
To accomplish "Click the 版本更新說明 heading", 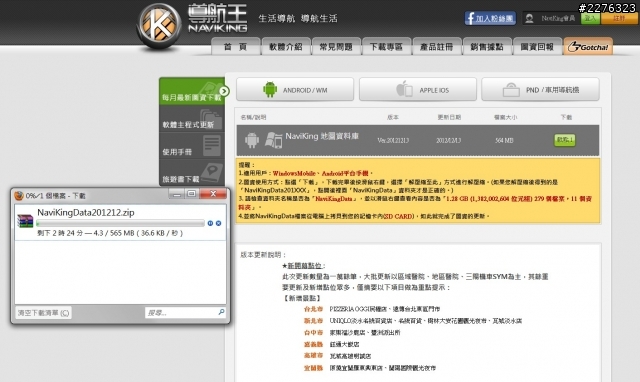I will (263, 255).
